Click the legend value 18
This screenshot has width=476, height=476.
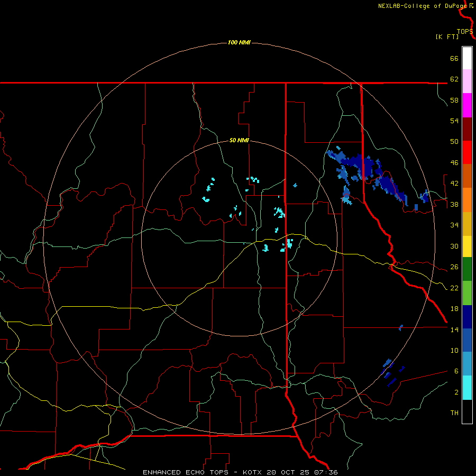pyautogui.click(x=454, y=308)
